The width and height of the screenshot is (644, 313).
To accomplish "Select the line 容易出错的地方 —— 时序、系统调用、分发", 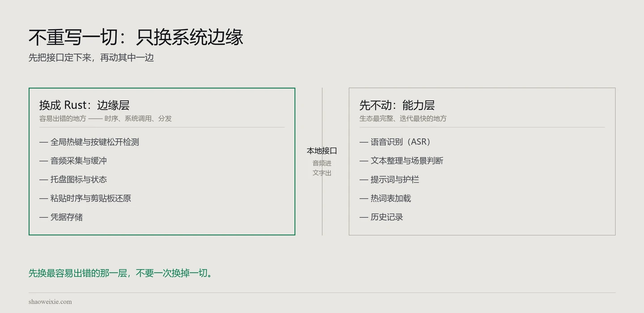I will pyautogui.click(x=106, y=118).
